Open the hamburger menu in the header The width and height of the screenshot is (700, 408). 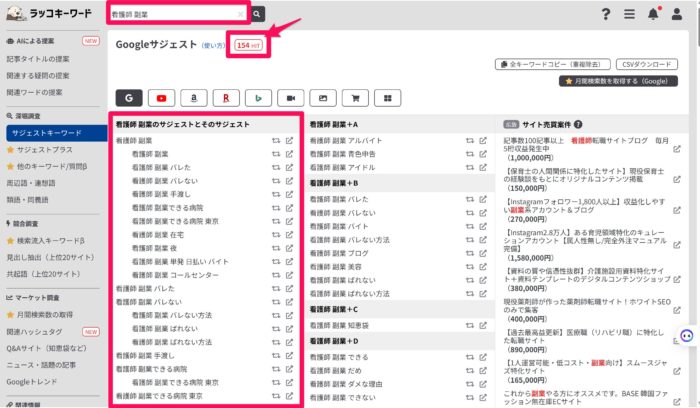tap(629, 14)
